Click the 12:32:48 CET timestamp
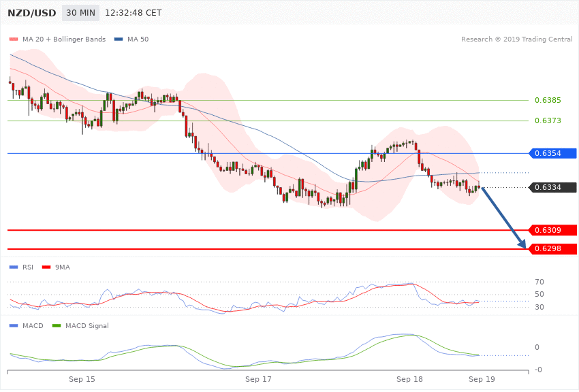 pos(134,13)
